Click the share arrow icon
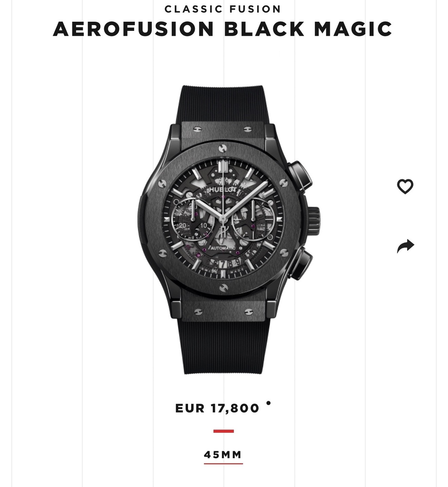This screenshot has height=487, width=448. [405, 246]
